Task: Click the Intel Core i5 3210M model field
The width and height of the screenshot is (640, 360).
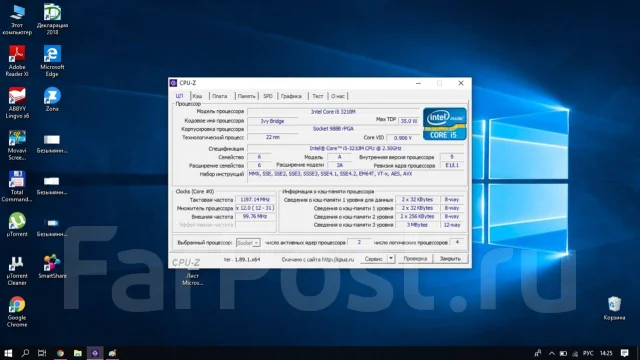Action: (x=333, y=111)
